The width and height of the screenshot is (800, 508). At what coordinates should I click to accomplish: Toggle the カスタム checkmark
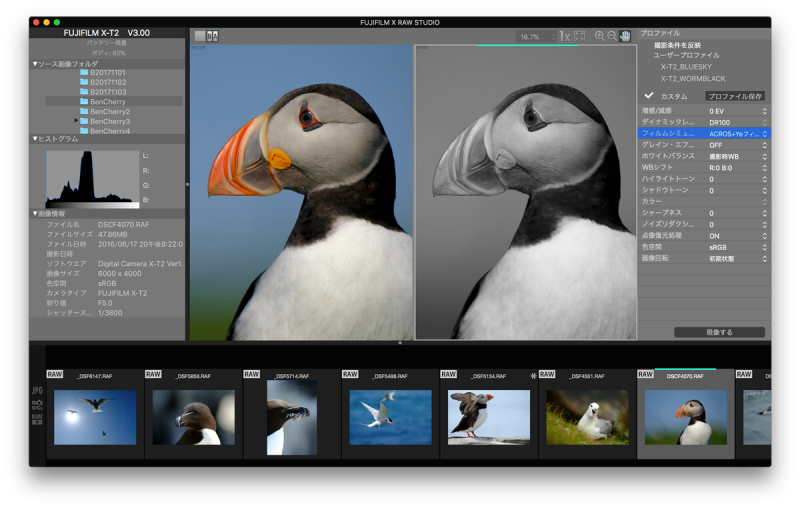pyautogui.click(x=648, y=96)
